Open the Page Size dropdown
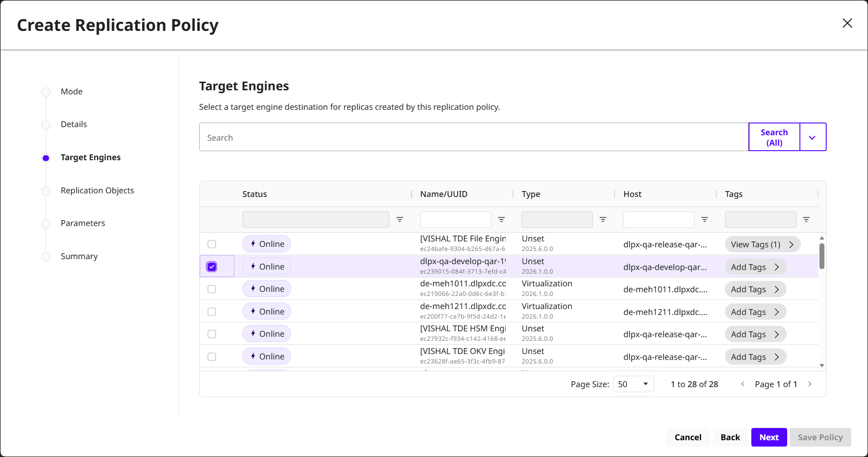Screen dimensions: 868x457 point(633,384)
